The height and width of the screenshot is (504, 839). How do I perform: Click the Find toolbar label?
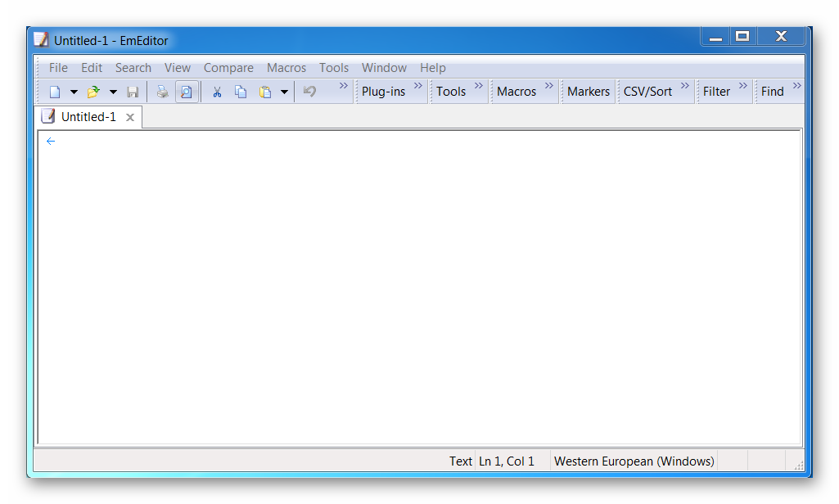(x=772, y=92)
